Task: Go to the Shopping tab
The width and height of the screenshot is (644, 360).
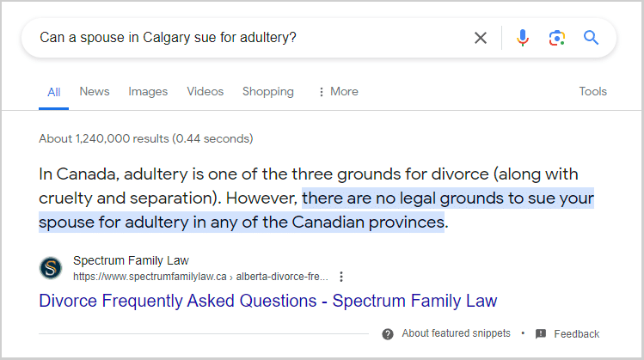Action: (267, 91)
